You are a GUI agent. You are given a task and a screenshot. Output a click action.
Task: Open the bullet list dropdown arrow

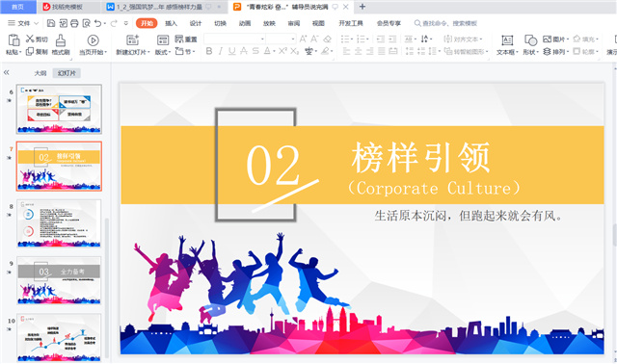(x=352, y=39)
